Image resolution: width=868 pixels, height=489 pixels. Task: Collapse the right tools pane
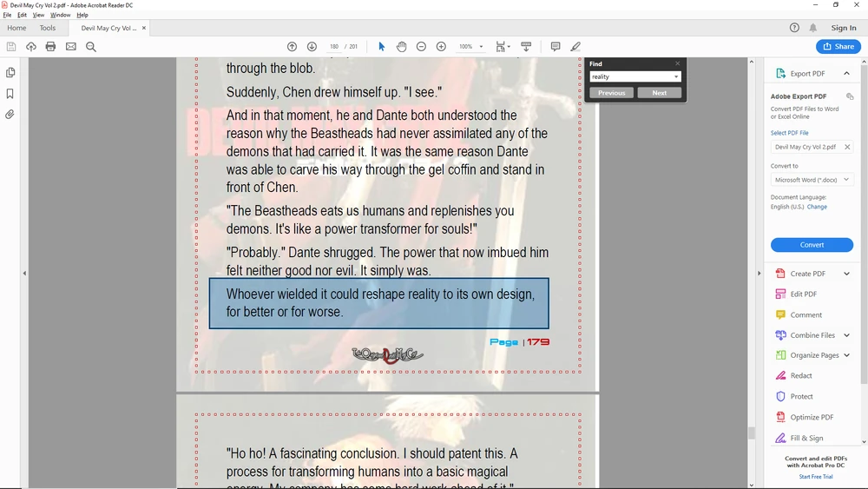(759, 273)
